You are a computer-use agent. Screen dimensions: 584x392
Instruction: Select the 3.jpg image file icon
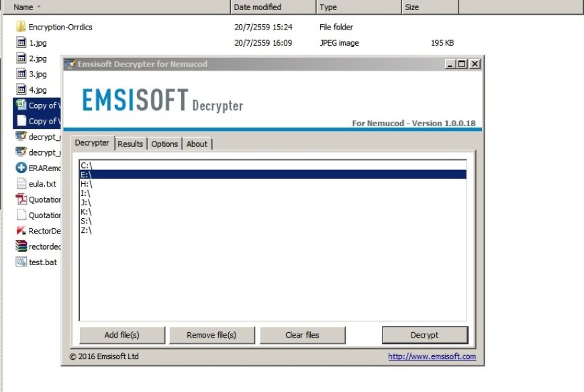(21, 74)
